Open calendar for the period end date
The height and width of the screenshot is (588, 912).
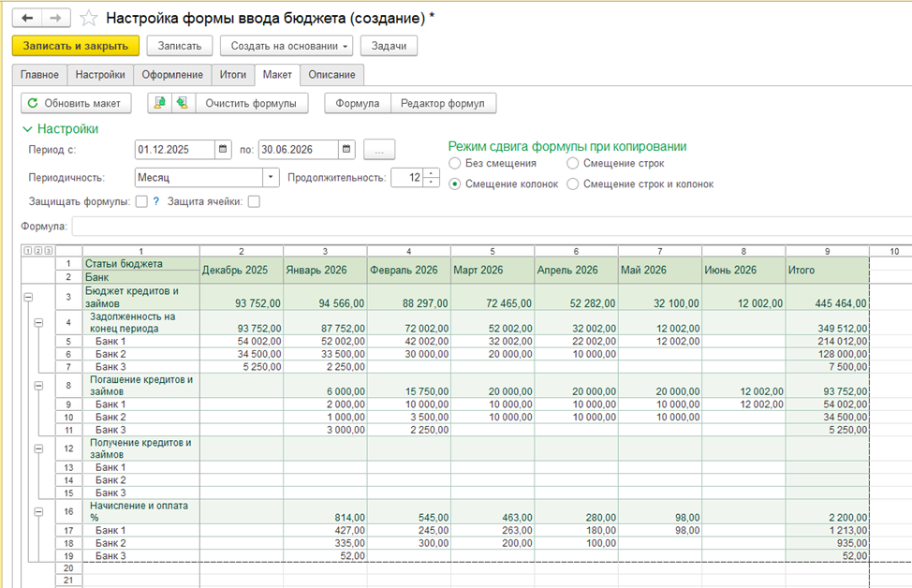[346, 149]
